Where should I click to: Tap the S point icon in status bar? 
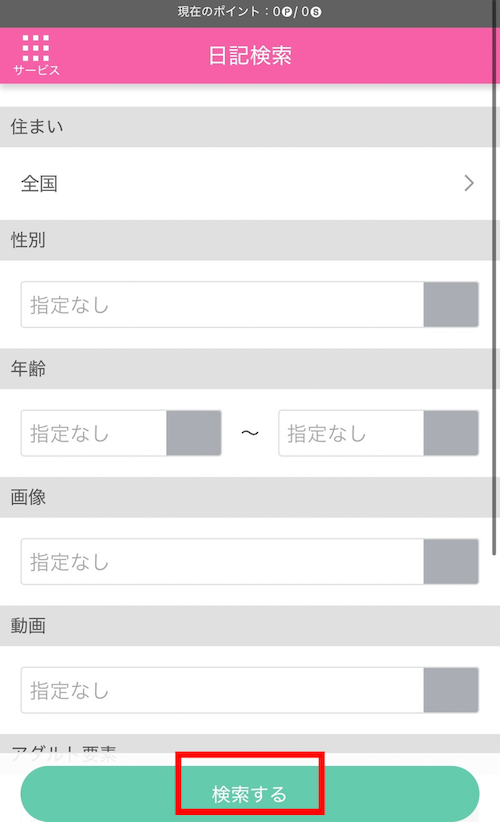pyautogui.click(x=316, y=12)
